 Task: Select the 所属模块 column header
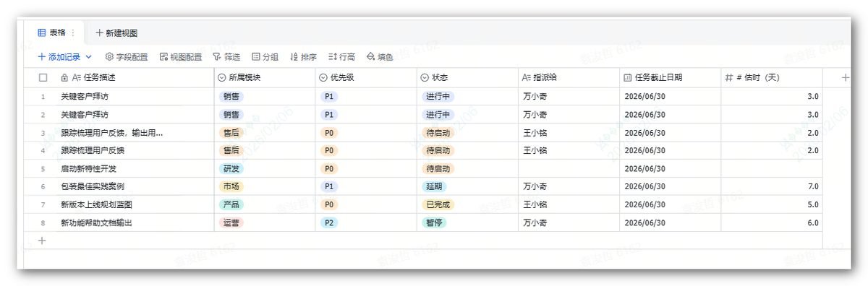(264, 77)
